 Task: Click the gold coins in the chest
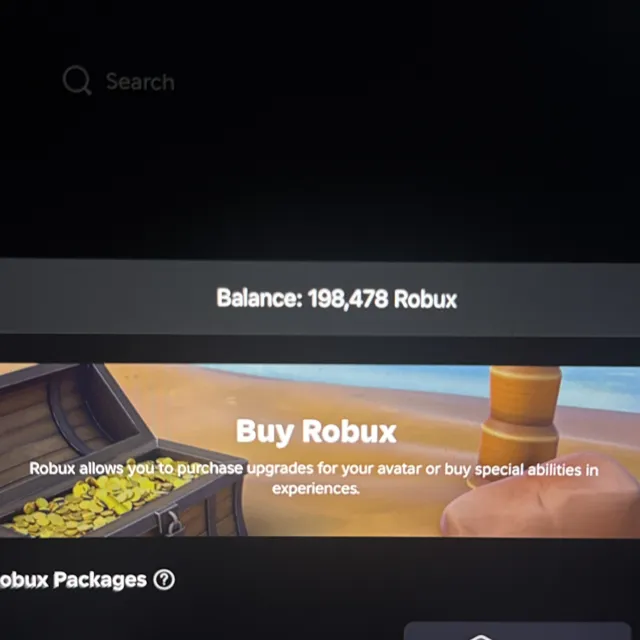pyautogui.click(x=98, y=496)
